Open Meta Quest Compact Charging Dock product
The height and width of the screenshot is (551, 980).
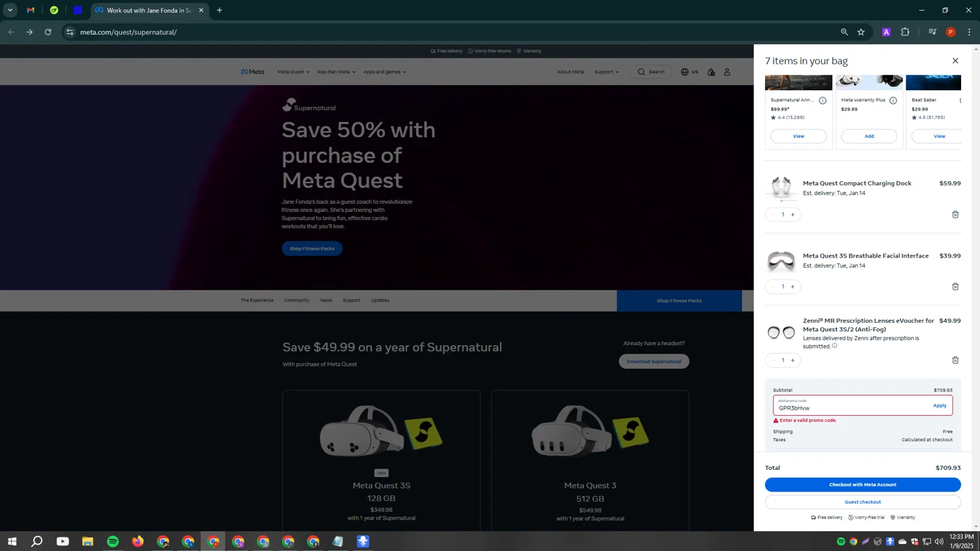(857, 183)
